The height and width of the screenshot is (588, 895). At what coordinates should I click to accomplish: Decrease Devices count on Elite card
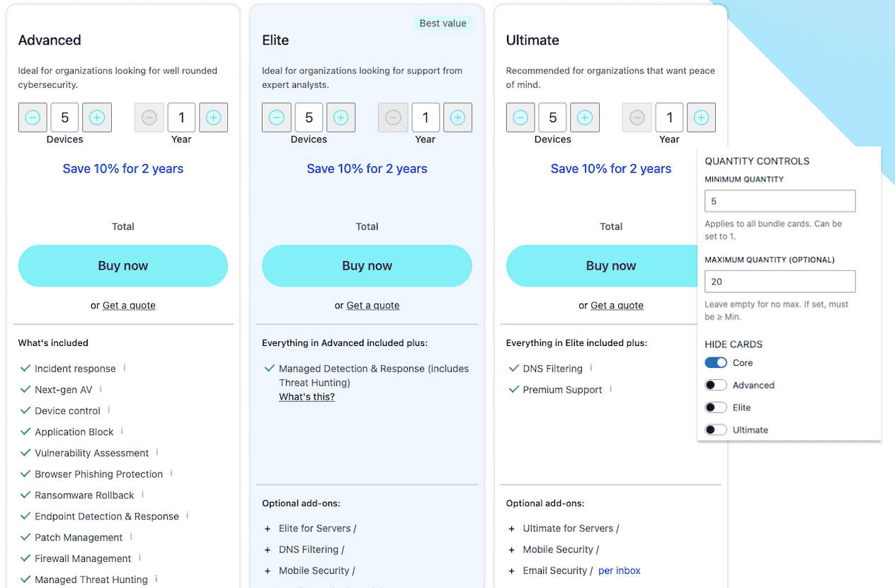277,117
